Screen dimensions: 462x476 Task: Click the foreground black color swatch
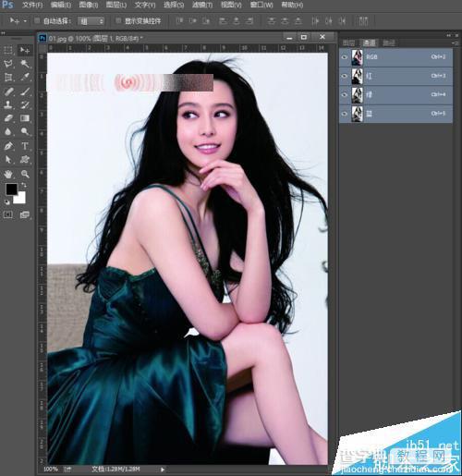11,189
